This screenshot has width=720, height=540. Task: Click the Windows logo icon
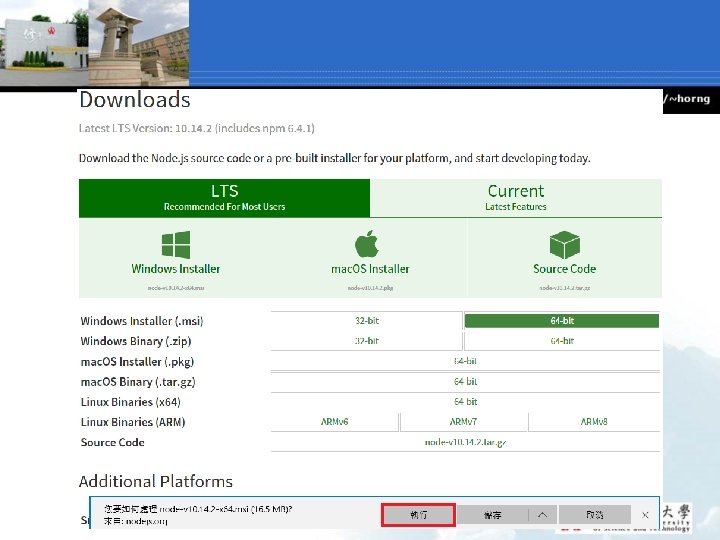(176, 245)
